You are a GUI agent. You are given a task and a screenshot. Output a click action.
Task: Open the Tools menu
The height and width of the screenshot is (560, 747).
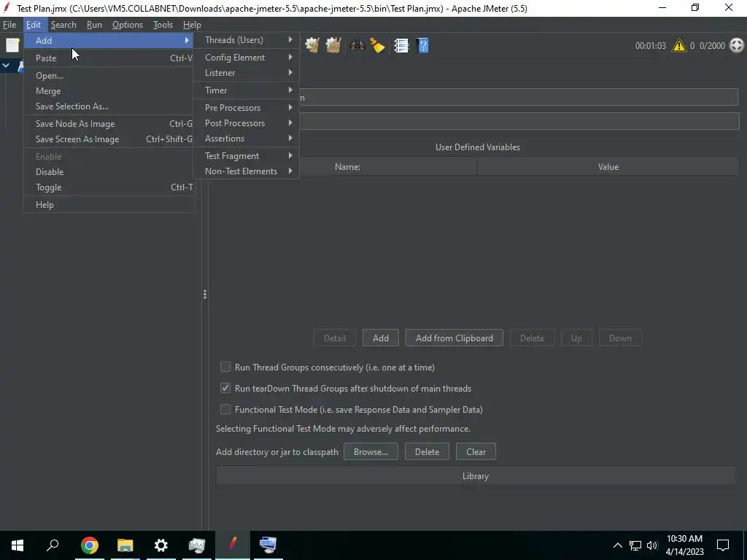coord(163,25)
